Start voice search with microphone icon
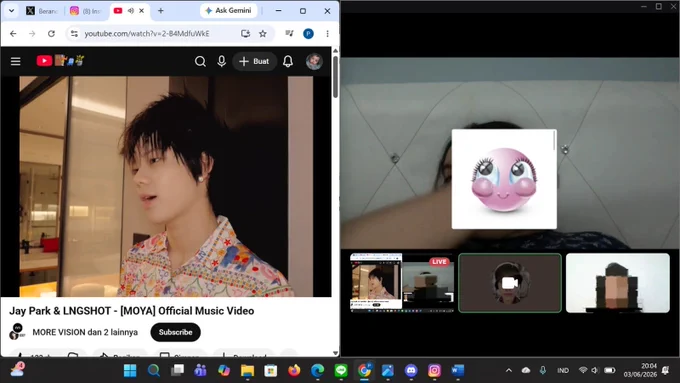This screenshot has width=680, height=383. [x=222, y=61]
